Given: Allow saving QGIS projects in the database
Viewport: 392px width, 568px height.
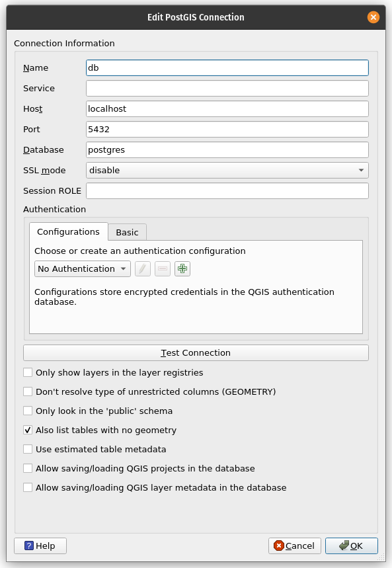Looking at the screenshot, I should point(28,468).
